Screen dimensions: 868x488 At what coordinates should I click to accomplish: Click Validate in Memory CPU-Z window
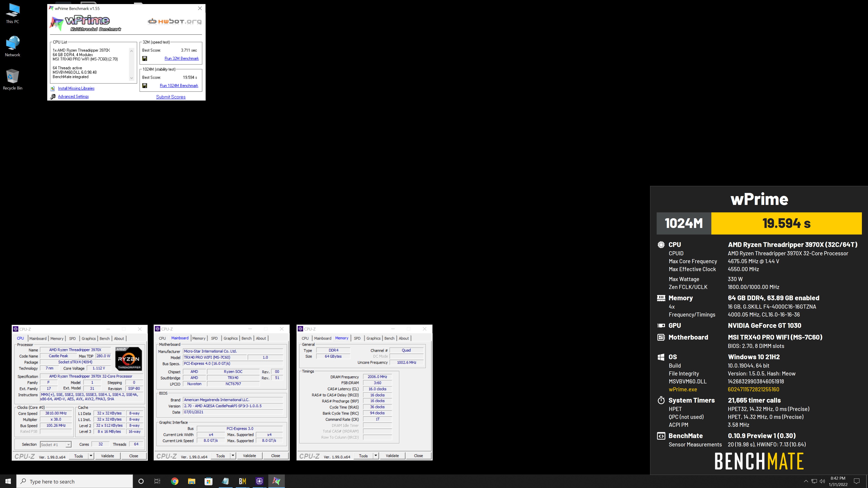click(x=392, y=456)
